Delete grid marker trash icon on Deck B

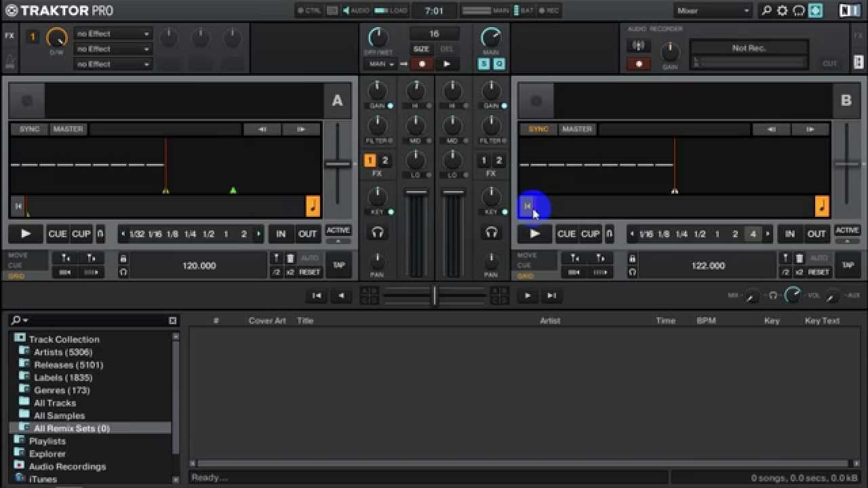800,258
